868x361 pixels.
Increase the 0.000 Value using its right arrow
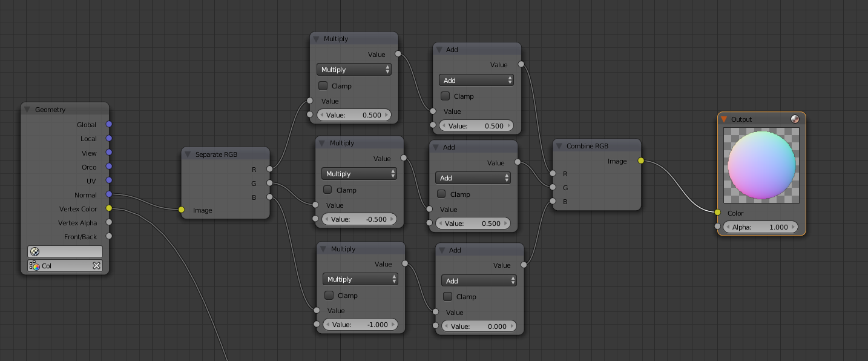pyautogui.click(x=511, y=326)
